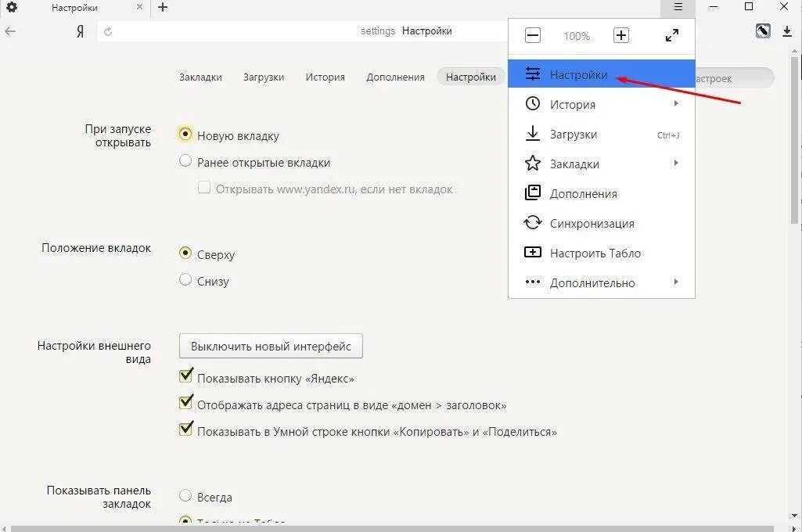Select Новую вкладку radio option
The image size is (802, 532).
(x=185, y=134)
